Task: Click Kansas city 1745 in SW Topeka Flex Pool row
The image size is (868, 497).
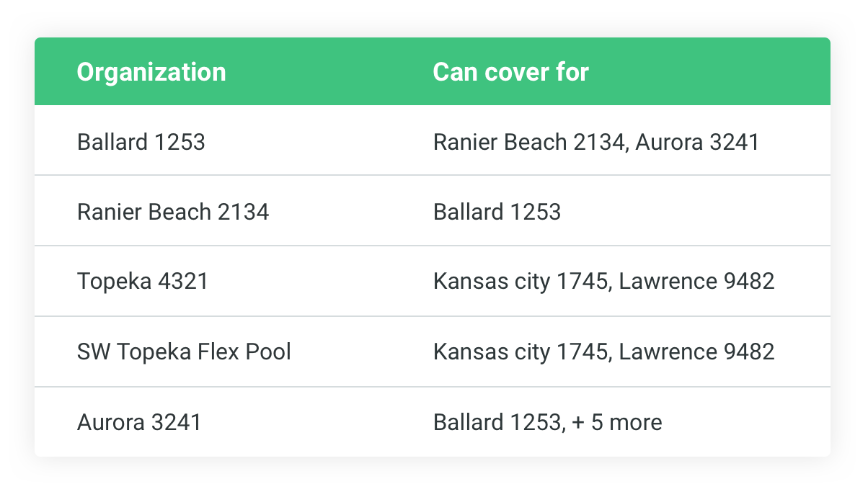Action: [520, 352]
